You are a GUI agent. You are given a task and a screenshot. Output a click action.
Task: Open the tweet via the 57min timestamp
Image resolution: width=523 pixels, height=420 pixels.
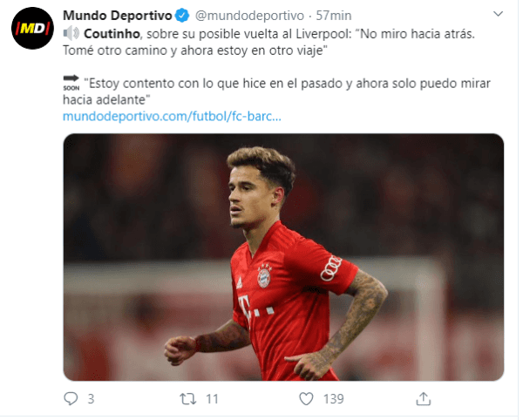(334, 16)
